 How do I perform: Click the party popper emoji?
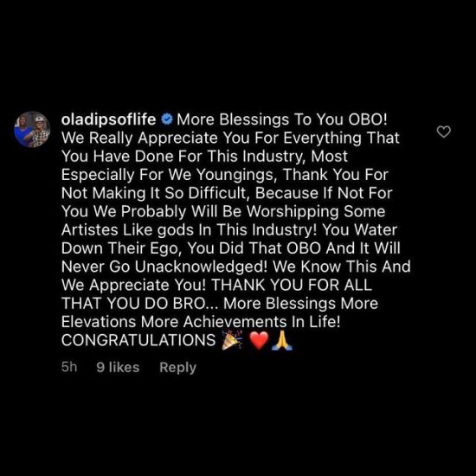point(232,341)
